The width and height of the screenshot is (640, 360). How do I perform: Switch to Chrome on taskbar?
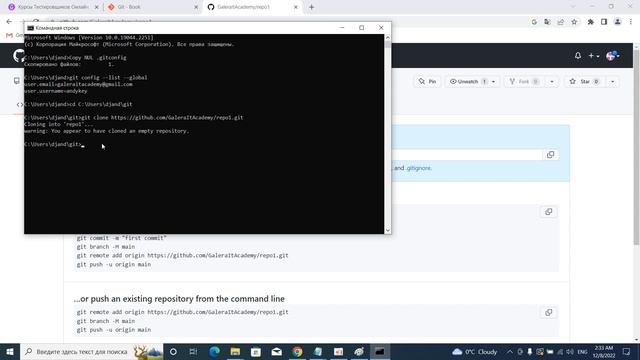[297, 351]
